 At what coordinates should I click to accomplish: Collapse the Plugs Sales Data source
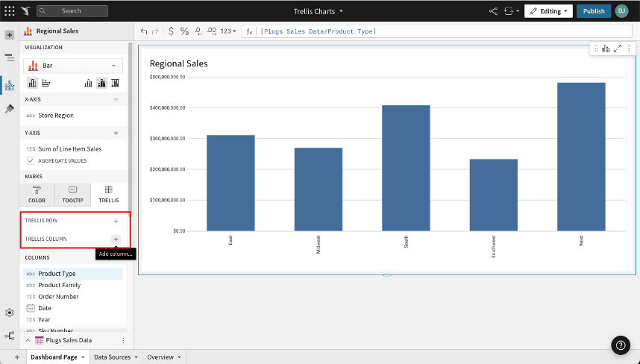[28, 340]
